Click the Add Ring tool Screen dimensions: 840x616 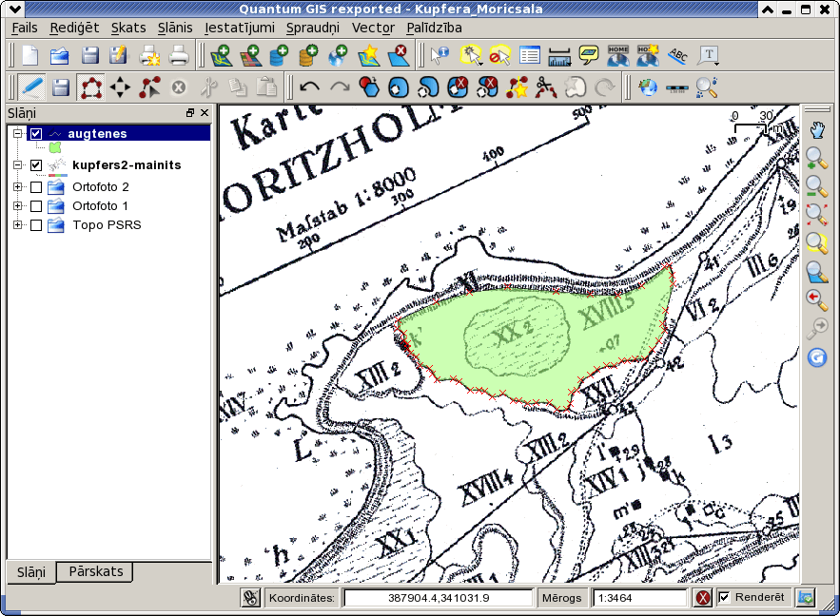(398, 87)
